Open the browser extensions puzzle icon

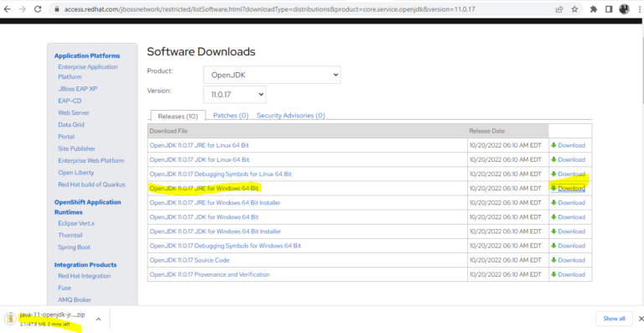pos(593,9)
